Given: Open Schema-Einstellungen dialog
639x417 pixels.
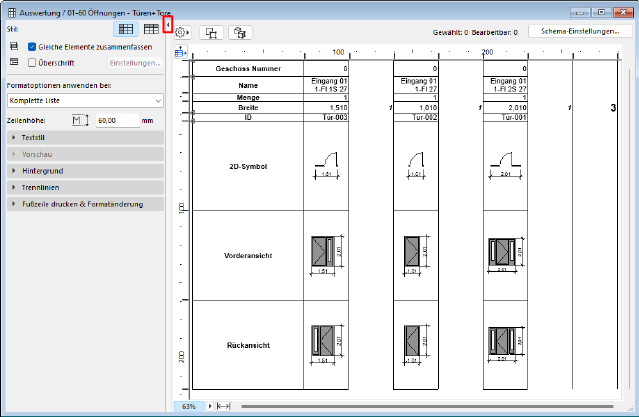Looking at the screenshot, I should pos(580,31).
